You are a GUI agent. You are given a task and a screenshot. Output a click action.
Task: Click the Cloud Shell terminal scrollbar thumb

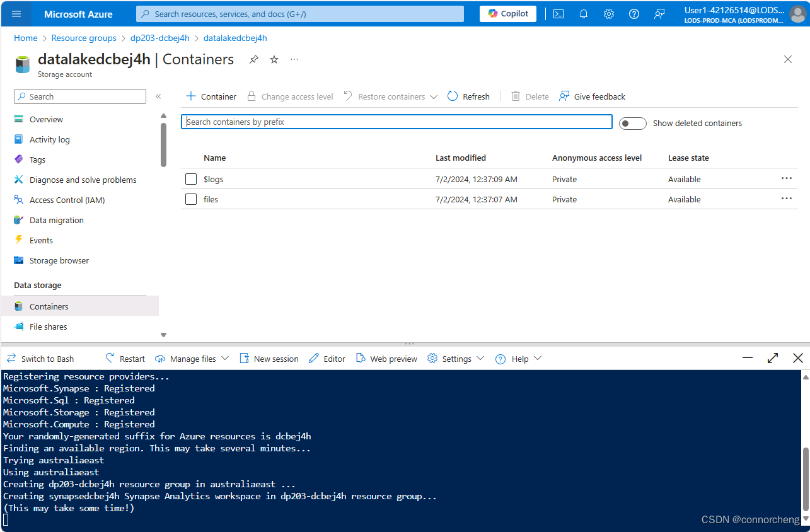(x=805, y=479)
